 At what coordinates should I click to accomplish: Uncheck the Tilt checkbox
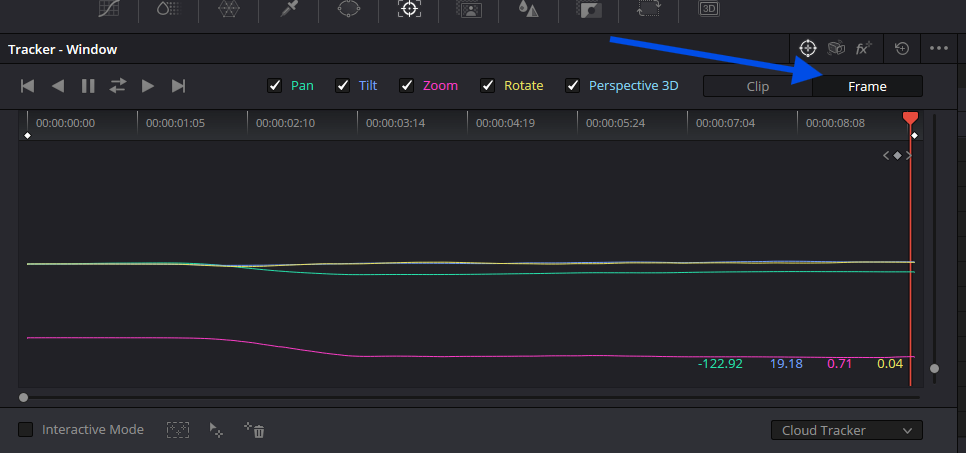(343, 86)
